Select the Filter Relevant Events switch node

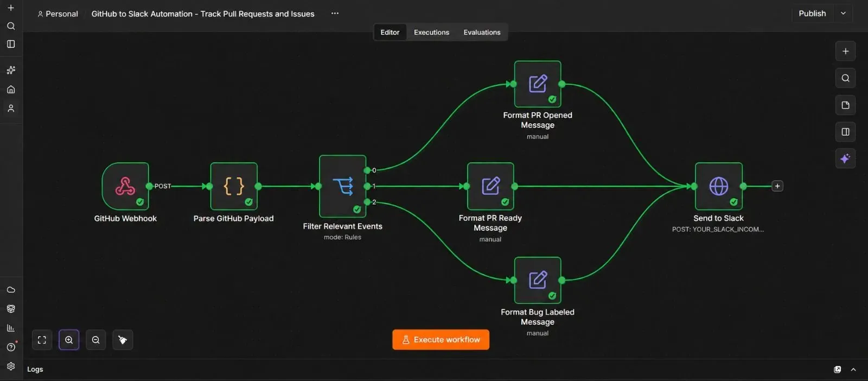pyautogui.click(x=343, y=186)
